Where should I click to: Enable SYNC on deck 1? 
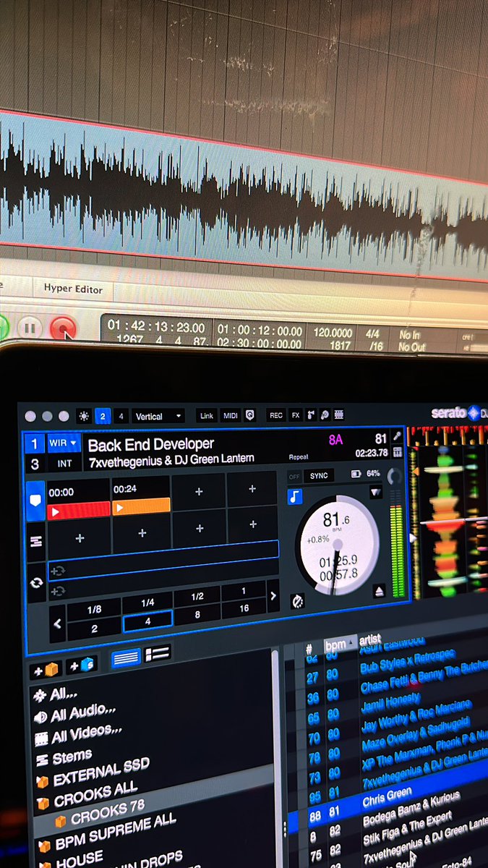point(319,475)
